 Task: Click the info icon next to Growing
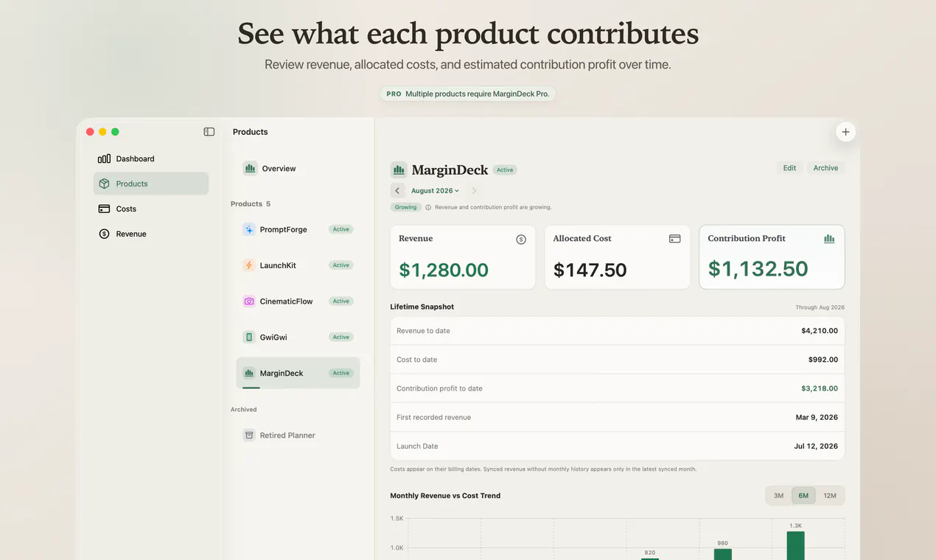point(428,207)
